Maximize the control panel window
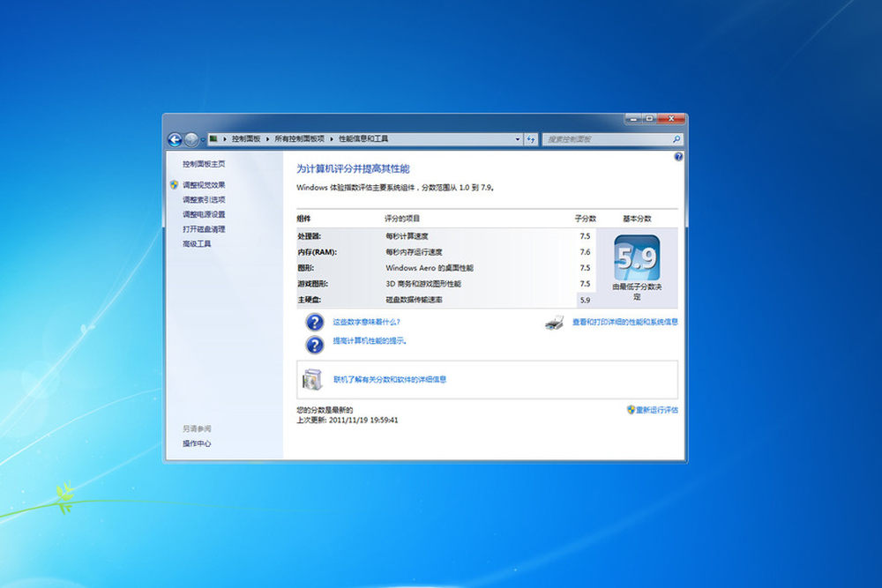 (649, 119)
